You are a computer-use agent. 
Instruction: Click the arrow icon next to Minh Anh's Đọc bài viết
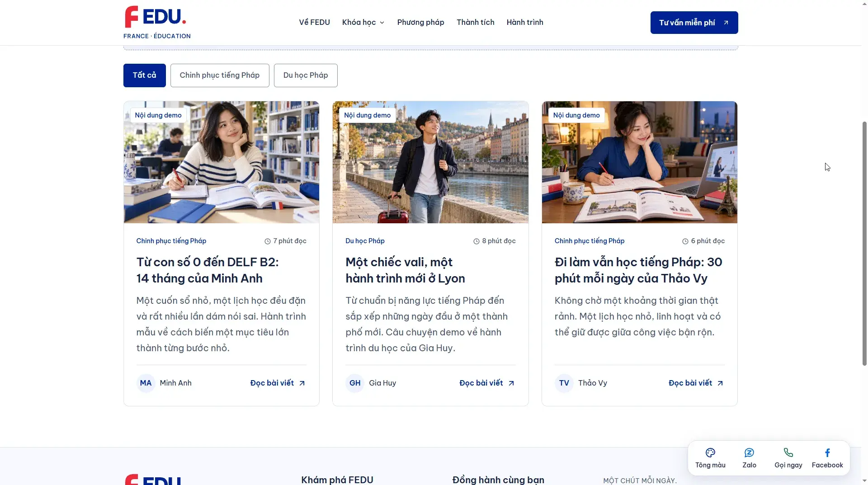point(302,383)
